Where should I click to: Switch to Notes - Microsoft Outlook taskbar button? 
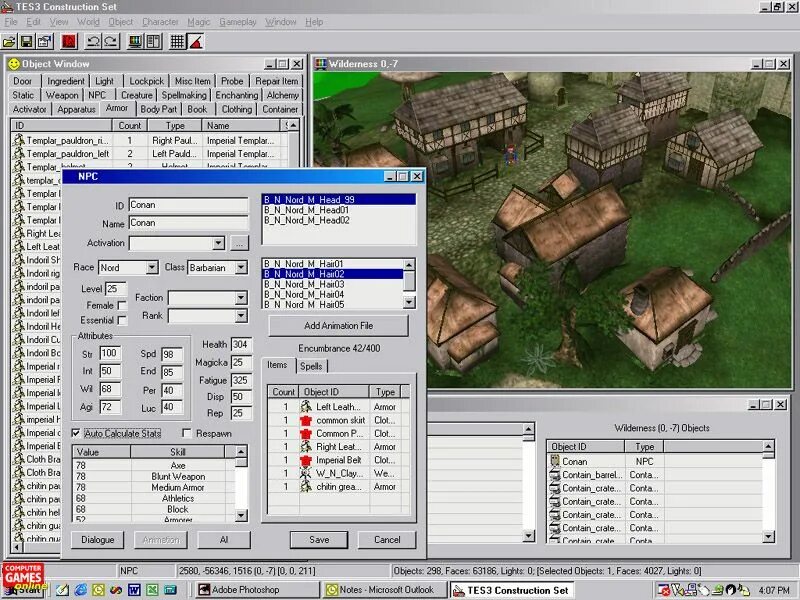(x=385, y=590)
